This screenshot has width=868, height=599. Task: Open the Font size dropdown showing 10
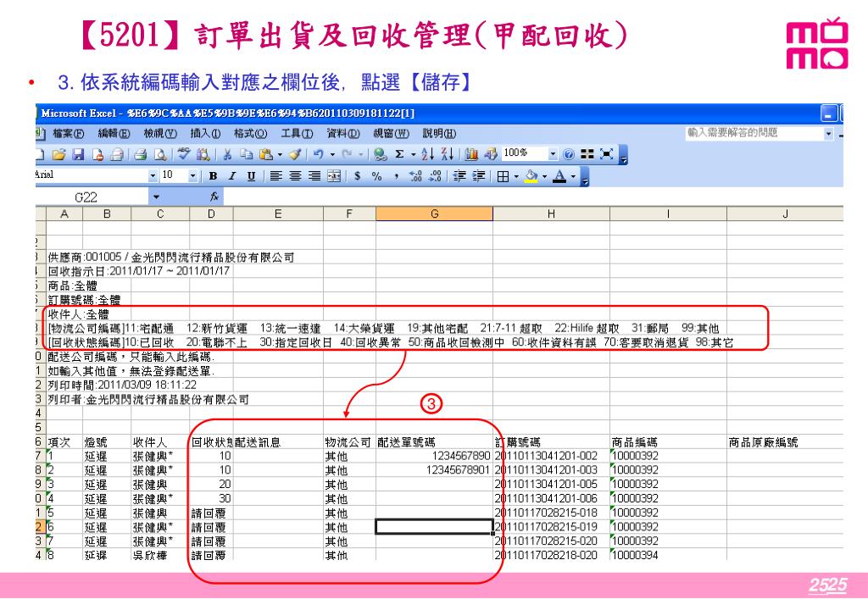(192, 176)
